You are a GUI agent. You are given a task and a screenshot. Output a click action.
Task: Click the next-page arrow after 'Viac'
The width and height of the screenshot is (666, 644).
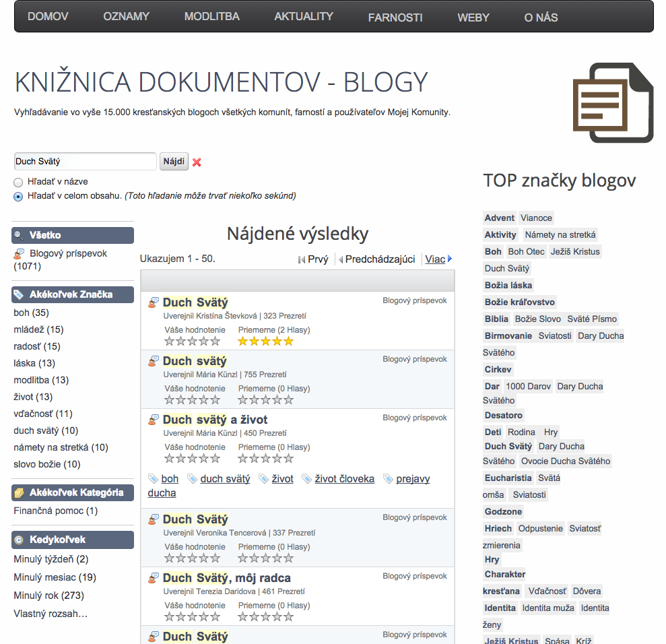coord(450,259)
